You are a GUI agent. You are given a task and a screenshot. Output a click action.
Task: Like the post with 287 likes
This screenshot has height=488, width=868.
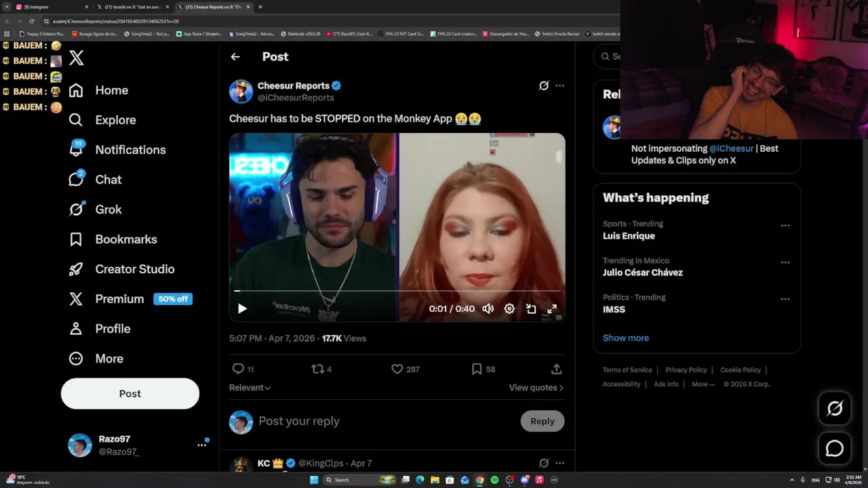(406, 369)
